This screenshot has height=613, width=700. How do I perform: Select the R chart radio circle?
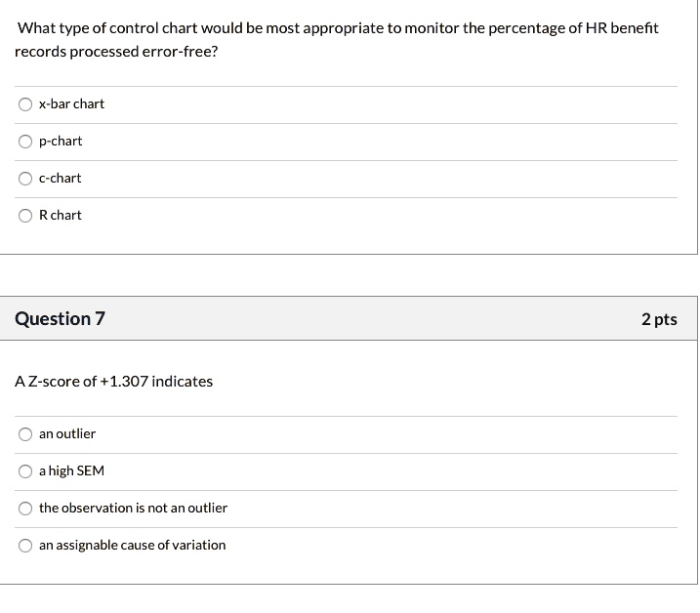point(25,216)
